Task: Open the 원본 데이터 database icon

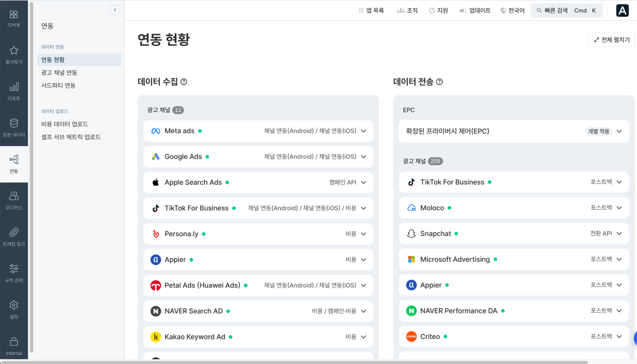Action: pyautogui.click(x=14, y=123)
